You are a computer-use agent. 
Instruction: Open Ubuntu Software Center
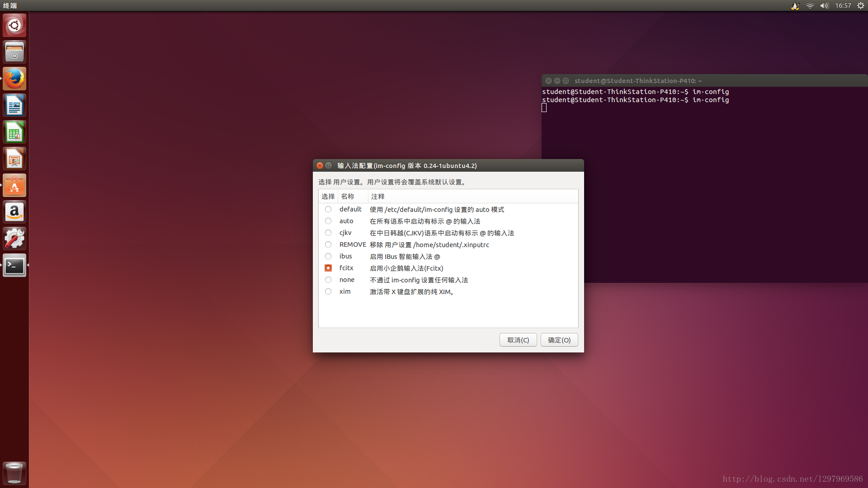pyautogui.click(x=14, y=185)
